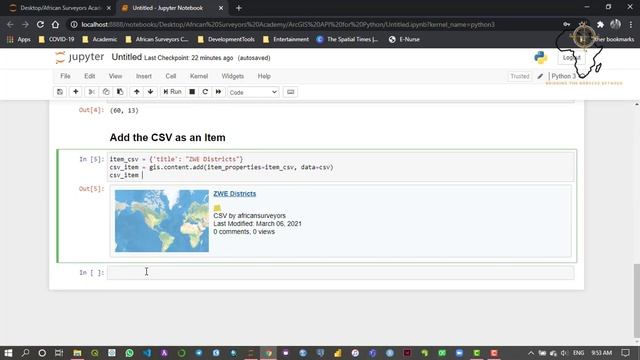Save the notebook with the floppy disk icon
This screenshot has width=640, height=360.
[x=60, y=92]
